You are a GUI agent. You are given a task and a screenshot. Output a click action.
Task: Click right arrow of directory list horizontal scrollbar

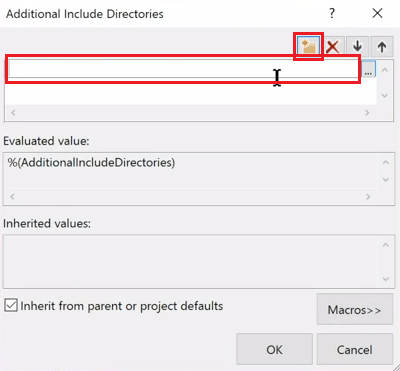point(367,113)
